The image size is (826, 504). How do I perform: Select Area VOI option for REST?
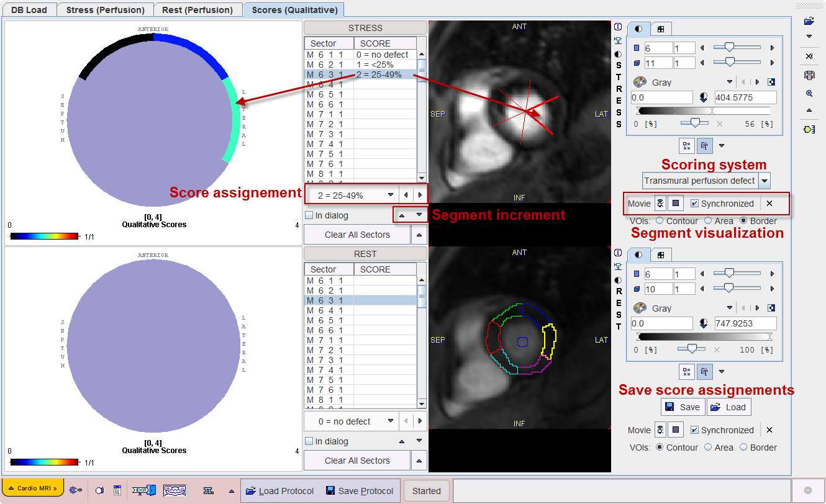tap(708, 447)
